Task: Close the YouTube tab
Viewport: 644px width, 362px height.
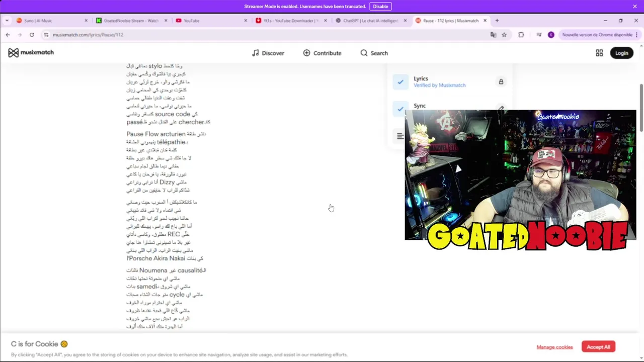Action: click(x=246, y=21)
